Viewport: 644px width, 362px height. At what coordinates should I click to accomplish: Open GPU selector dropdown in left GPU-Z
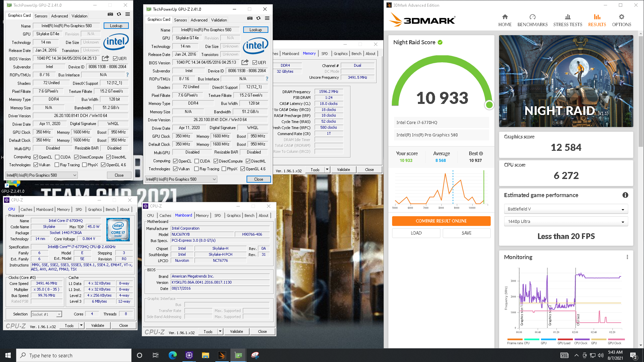point(42,175)
